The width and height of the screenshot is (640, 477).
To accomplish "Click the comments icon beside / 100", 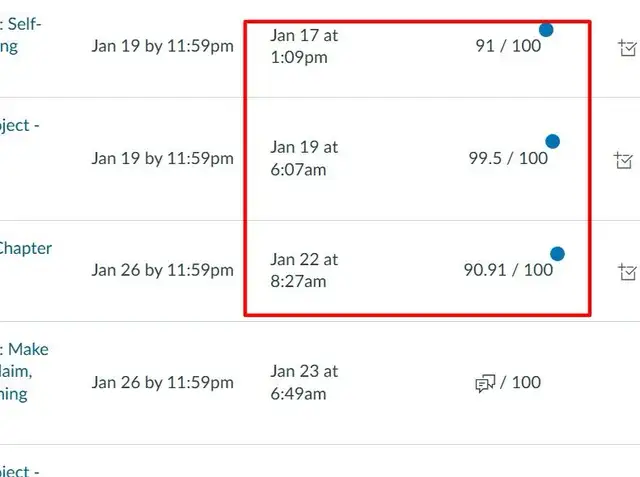I will pos(485,383).
